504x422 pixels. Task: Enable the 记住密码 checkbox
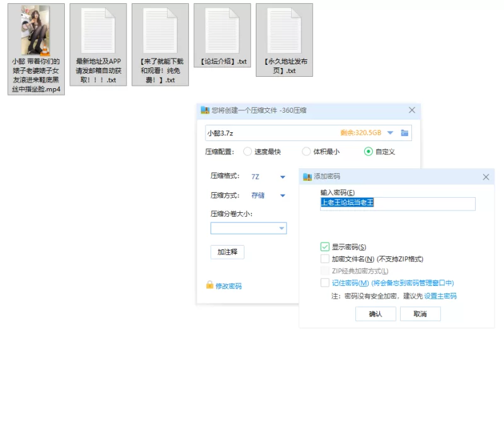(325, 283)
